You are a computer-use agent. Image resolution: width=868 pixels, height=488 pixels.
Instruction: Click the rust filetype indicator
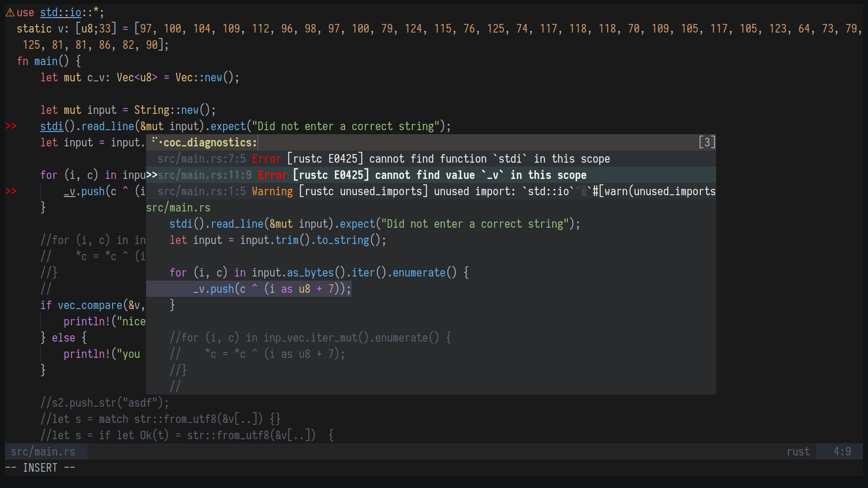click(x=798, y=452)
